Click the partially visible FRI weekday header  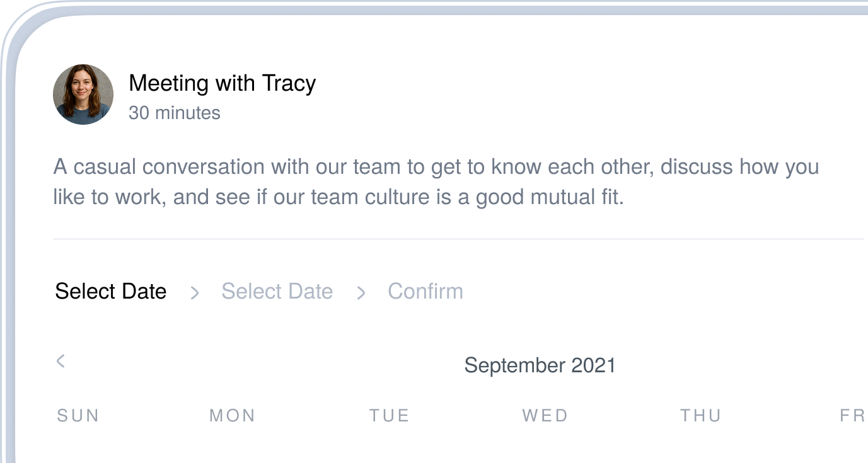(852, 416)
